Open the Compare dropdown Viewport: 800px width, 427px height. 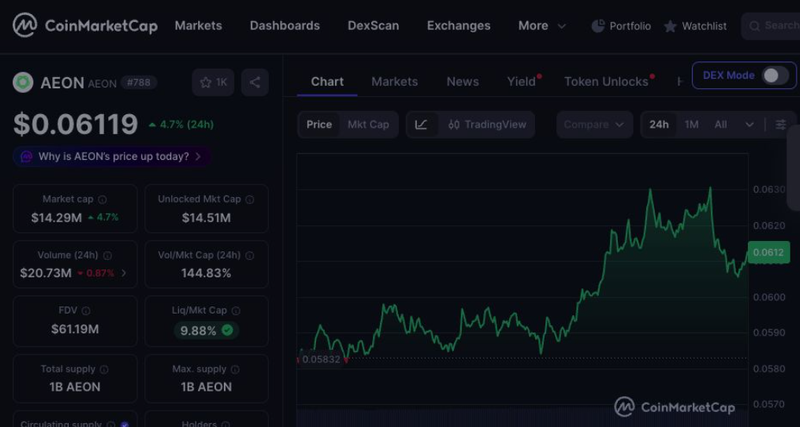(x=594, y=124)
